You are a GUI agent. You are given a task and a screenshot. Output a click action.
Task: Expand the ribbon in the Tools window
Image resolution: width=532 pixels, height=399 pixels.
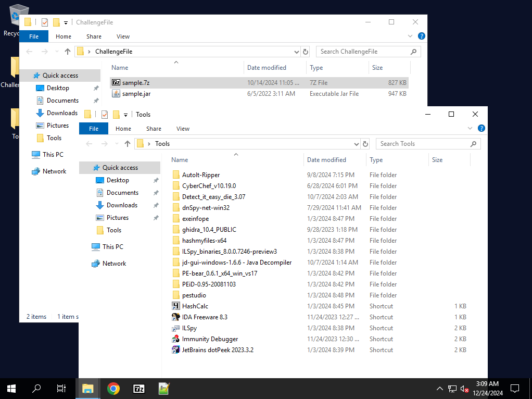[470, 129]
